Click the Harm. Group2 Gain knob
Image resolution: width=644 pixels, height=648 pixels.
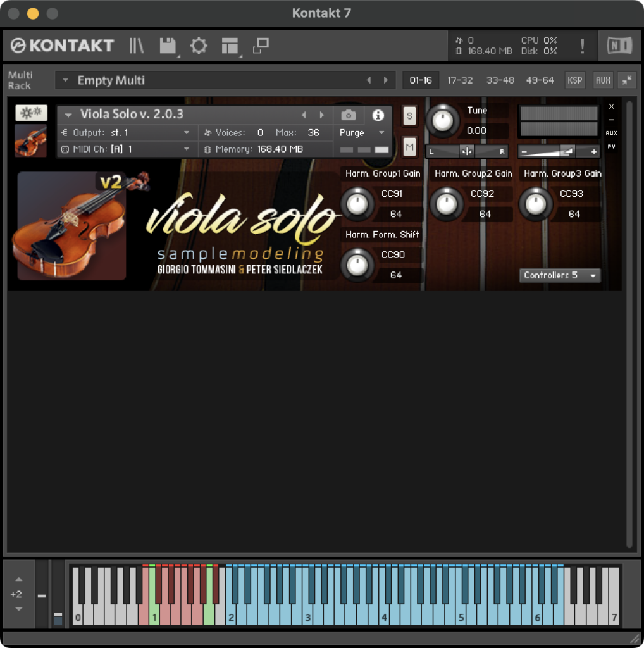pos(447,204)
